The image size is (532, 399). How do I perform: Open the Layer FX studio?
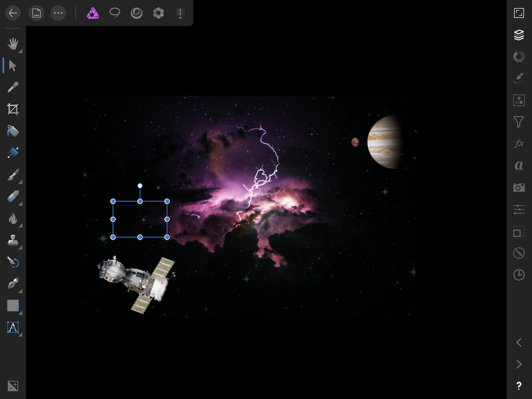point(519,144)
